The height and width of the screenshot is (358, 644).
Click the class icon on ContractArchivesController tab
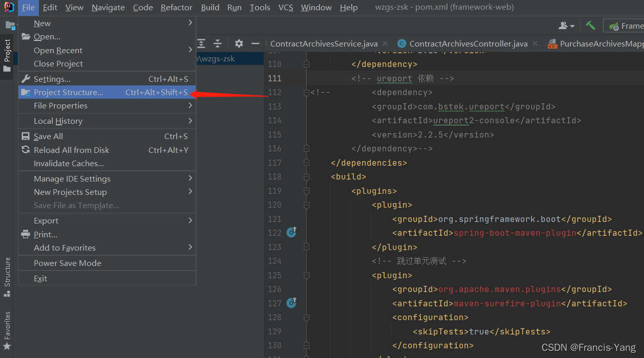tap(402, 44)
